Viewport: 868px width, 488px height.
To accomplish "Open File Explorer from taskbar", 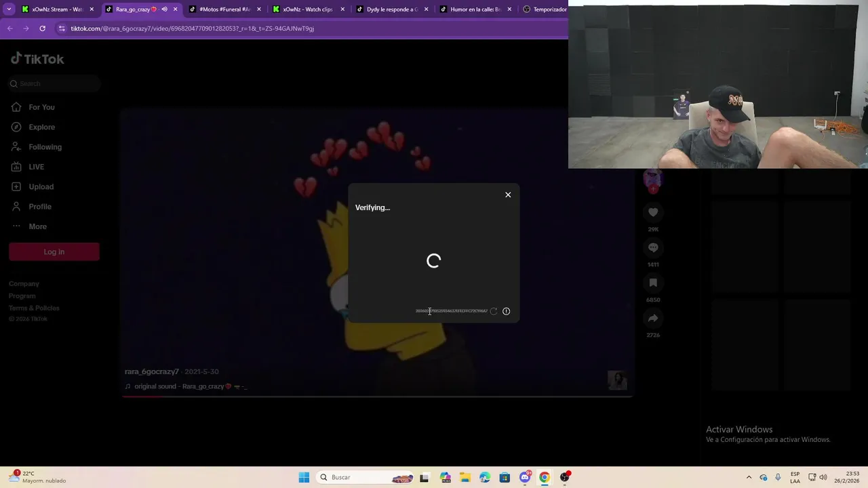I will (465, 477).
